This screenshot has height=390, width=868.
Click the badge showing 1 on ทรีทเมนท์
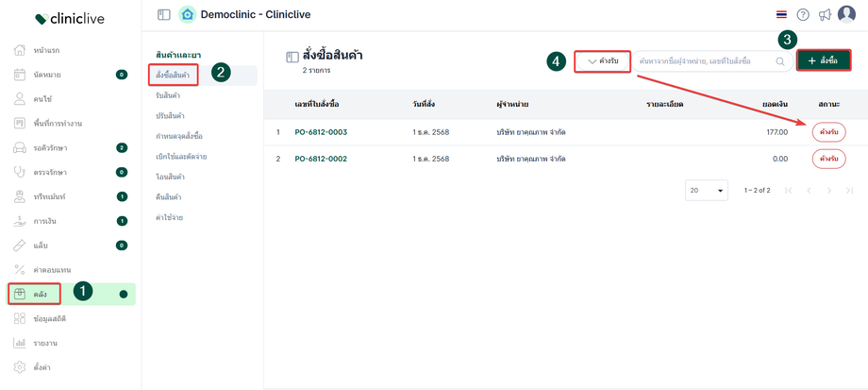tap(122, 196)
